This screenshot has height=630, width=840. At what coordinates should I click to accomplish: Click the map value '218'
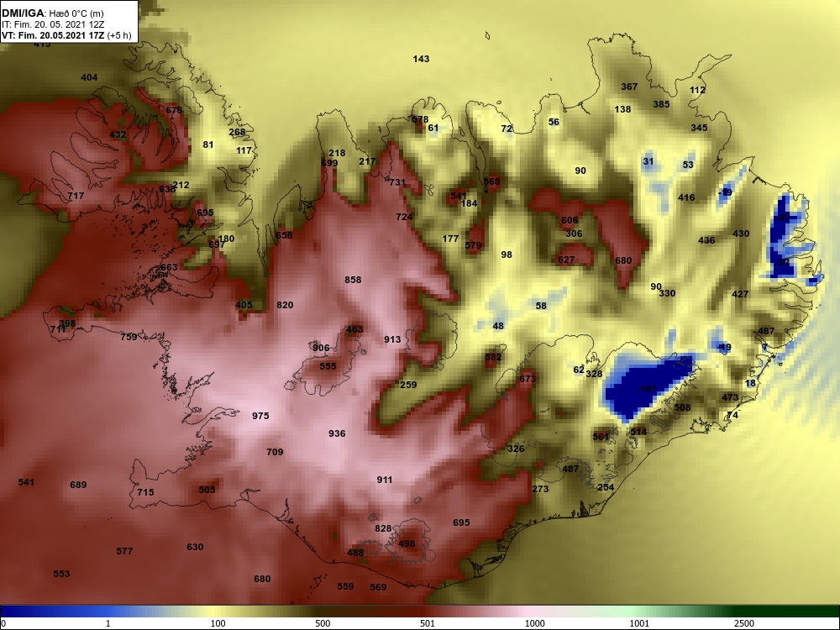click(337, 153)
